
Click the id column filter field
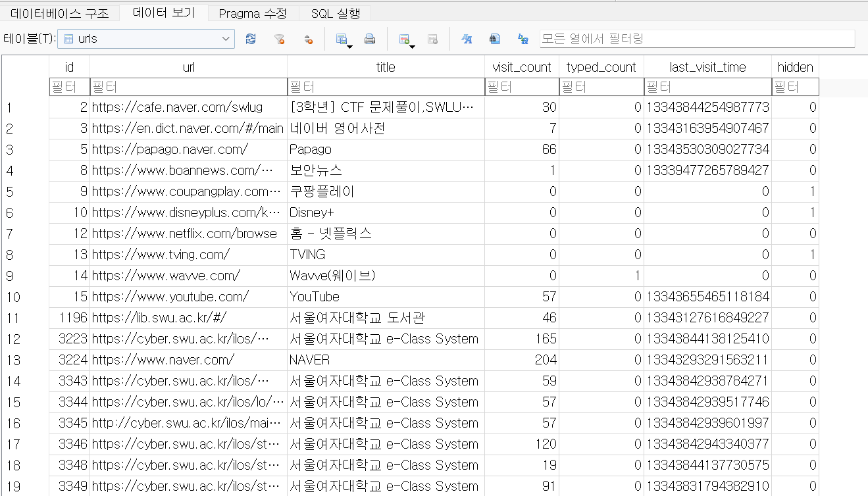[x=69, y=87]
